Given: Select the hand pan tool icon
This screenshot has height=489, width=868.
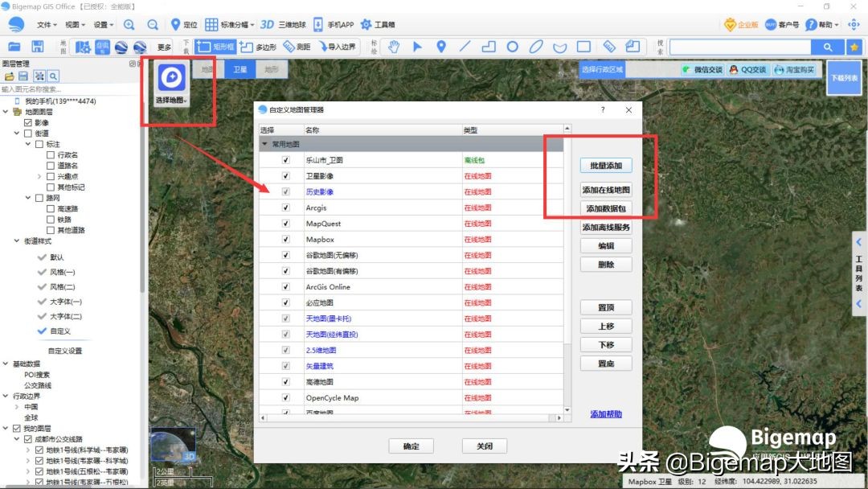Looking at the screenshot, I should pos(394,47).
